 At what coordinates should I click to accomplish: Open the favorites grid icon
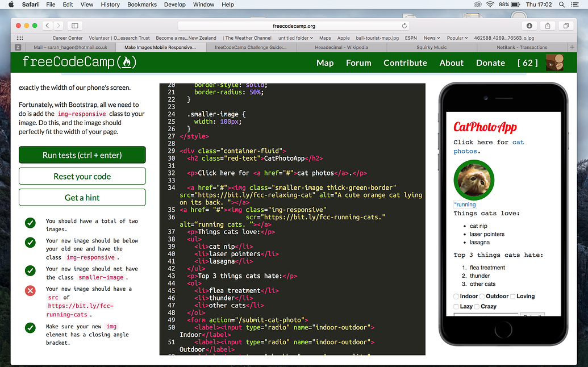click(20, 38)
